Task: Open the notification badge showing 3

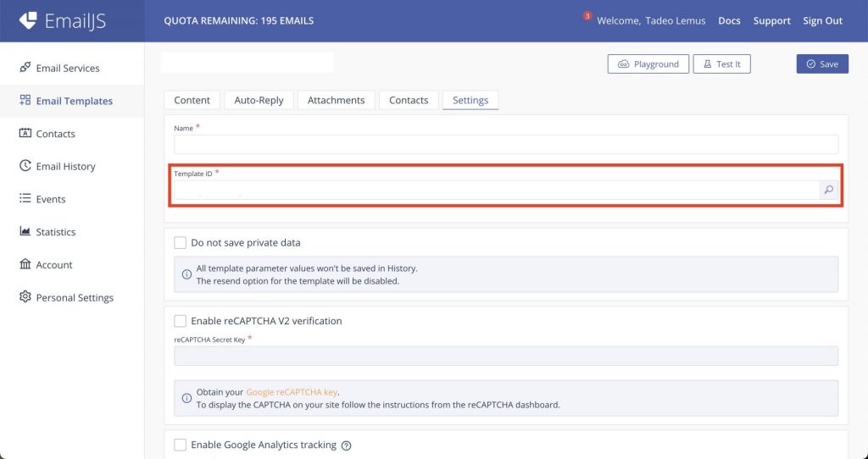Action: pos(587,15)
